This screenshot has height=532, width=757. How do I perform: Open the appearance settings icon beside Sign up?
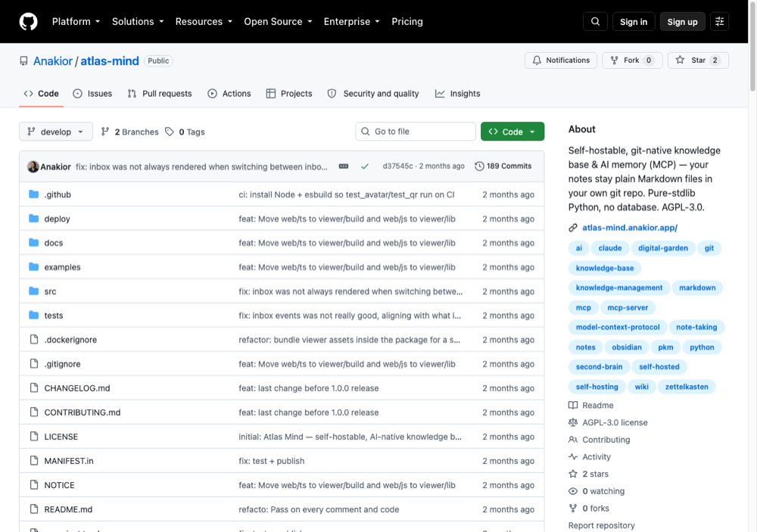coord(719,22)
